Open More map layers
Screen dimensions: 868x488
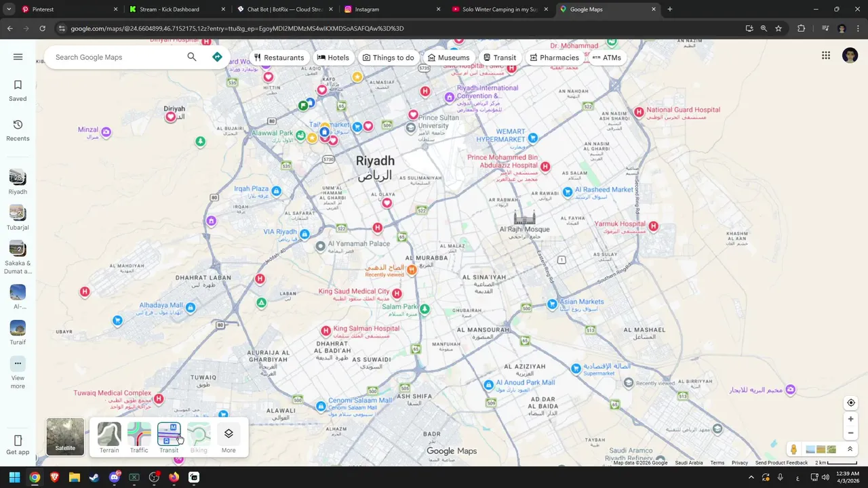pyautogui.click(x=229, y=438)
